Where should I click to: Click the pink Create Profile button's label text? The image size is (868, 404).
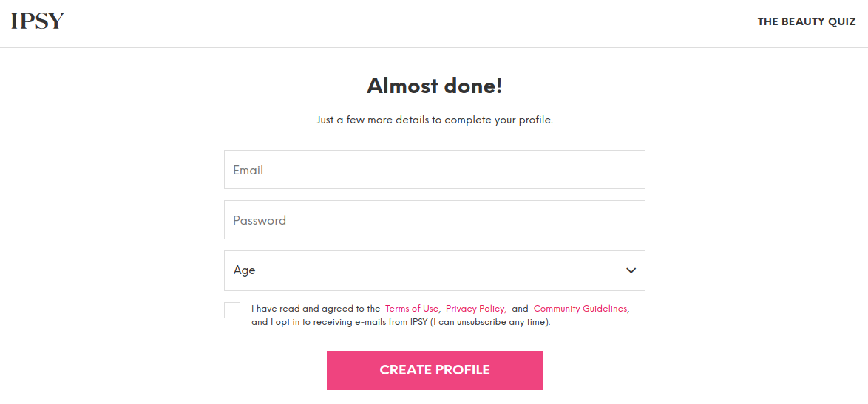(x=435, y=370)
